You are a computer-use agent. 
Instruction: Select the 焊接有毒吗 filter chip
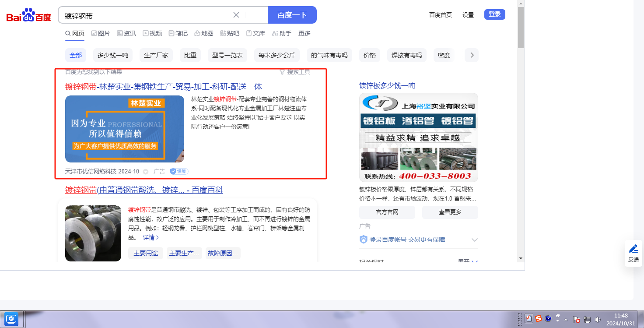407,55
